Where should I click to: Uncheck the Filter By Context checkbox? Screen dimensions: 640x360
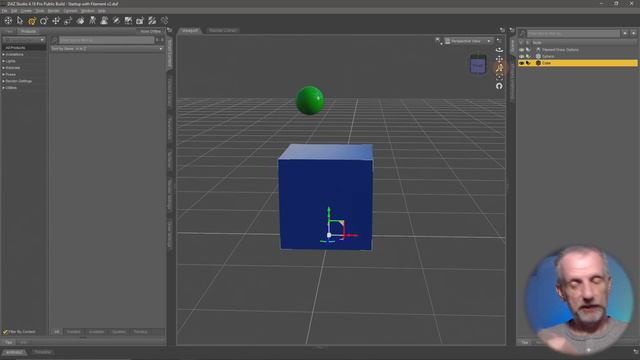click(5, 332)
